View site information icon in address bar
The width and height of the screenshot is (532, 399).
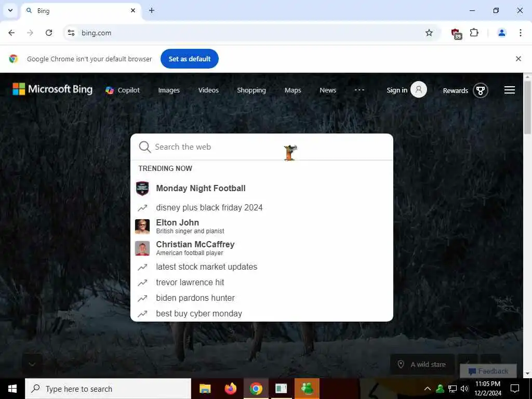71,33
